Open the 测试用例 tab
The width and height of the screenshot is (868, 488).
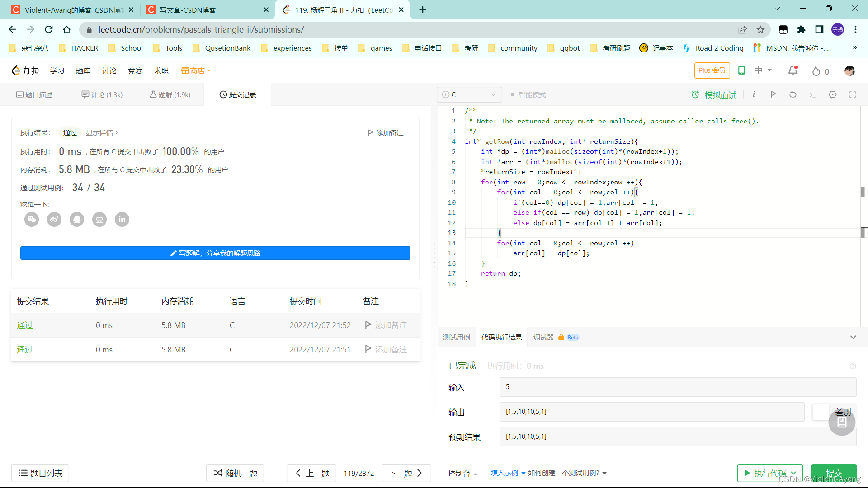pyautogui.click(x=456, y=338)
